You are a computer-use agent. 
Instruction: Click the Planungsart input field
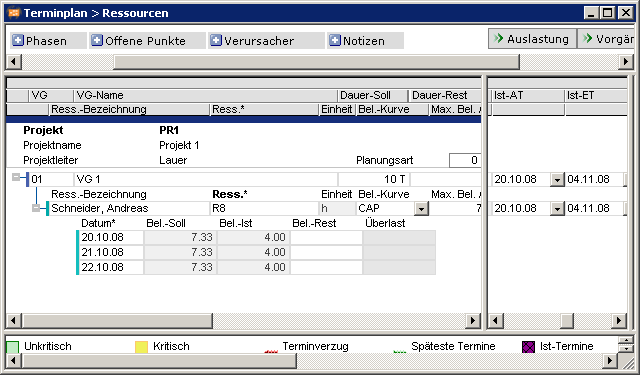point(465,160)
